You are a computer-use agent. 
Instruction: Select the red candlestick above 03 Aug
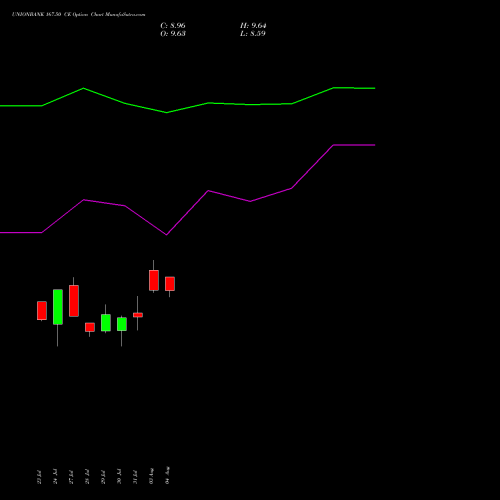coord(154,280)
